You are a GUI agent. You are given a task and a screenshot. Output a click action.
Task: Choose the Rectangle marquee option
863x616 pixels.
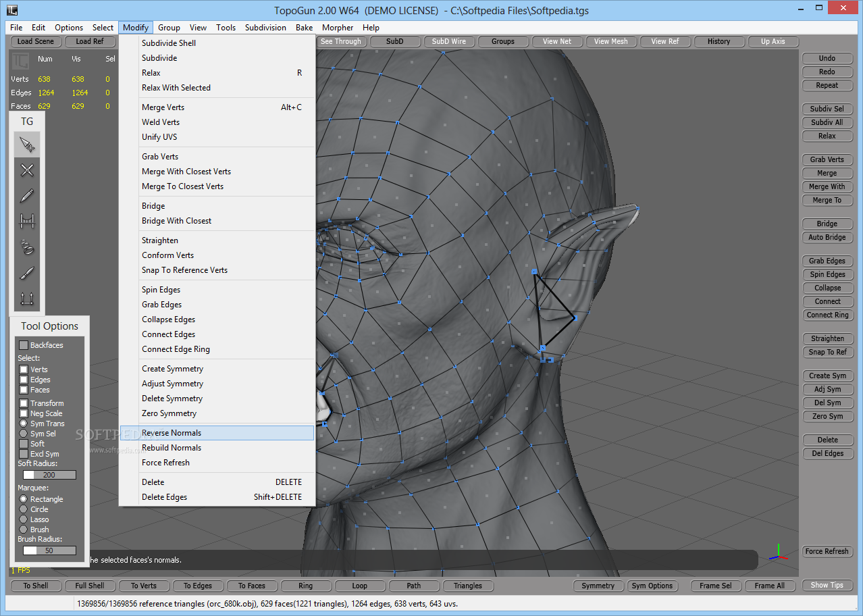click(x=24, y=499)
